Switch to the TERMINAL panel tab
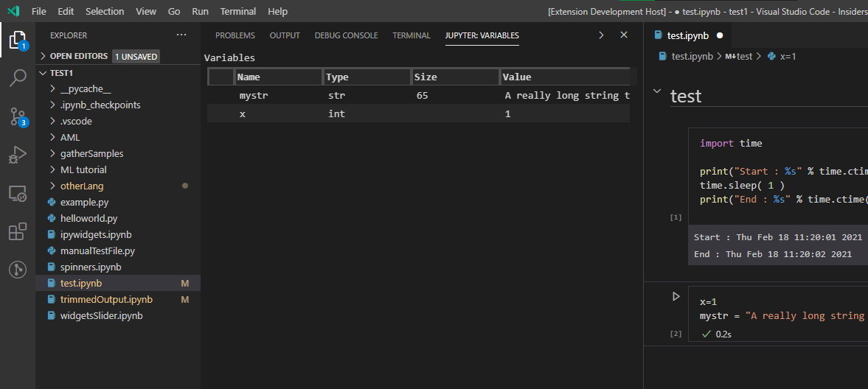Viewport: 868px width, 389px height. point(412,35)
